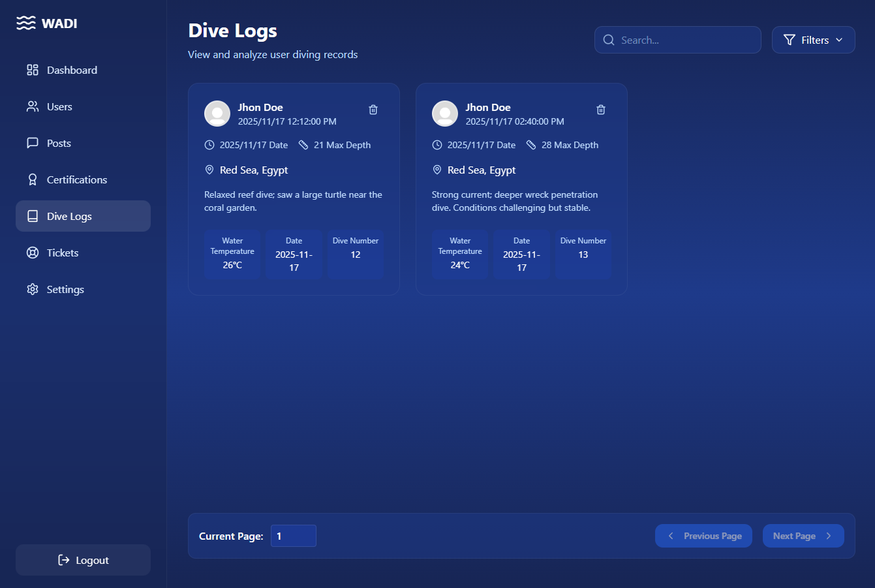Open the Filters dropdown
This screenshot has height=588, width=875.
813,40
